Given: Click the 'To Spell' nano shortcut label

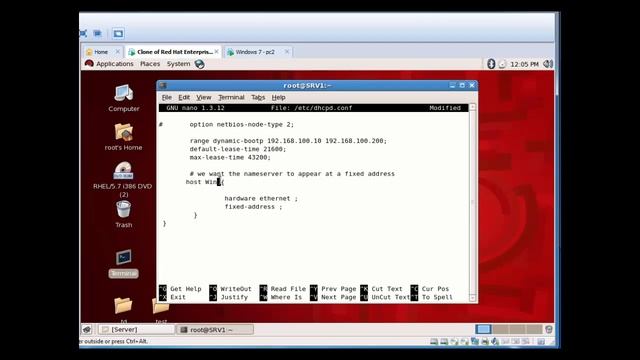Looking at the screenshot, I should 437,297.
